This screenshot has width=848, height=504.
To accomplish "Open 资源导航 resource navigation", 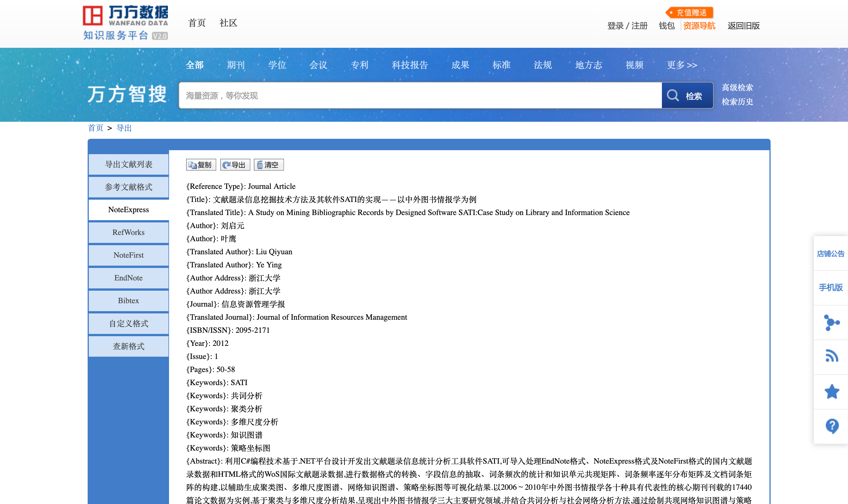I will [699, 26].
